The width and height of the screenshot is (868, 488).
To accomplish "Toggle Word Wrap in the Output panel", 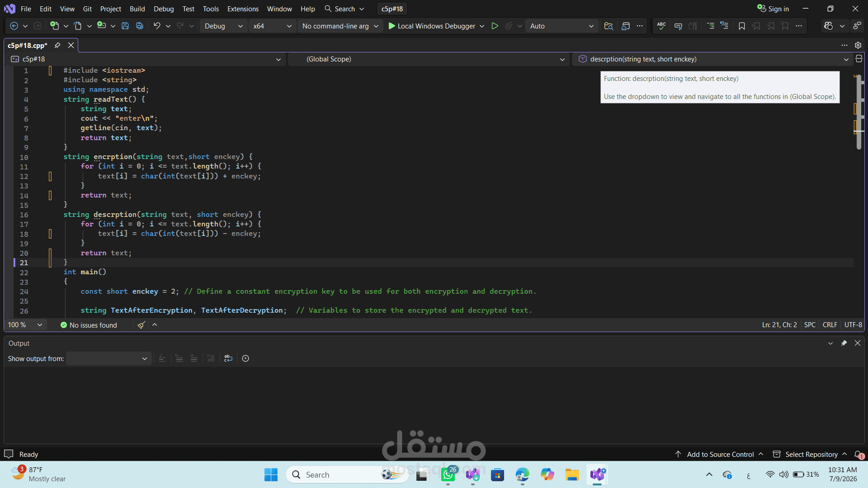I will click(x=228, y=358).
